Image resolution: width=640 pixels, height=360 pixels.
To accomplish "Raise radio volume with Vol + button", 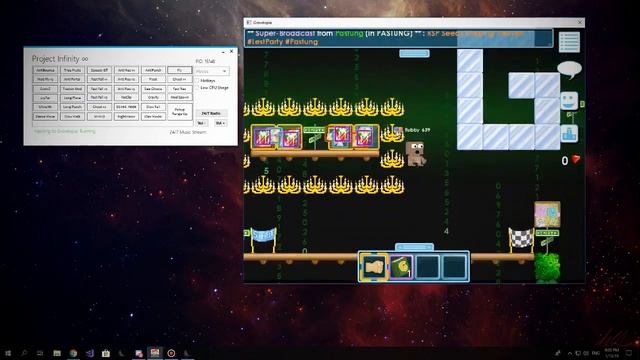I will coord(220,123).
